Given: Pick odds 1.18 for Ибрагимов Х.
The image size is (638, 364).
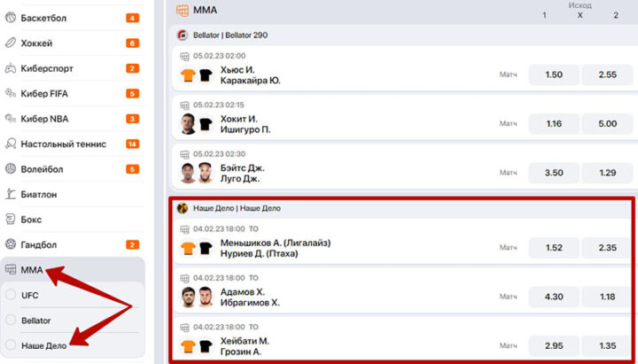Looking at the screenshot, I should [x=607, y=297].
